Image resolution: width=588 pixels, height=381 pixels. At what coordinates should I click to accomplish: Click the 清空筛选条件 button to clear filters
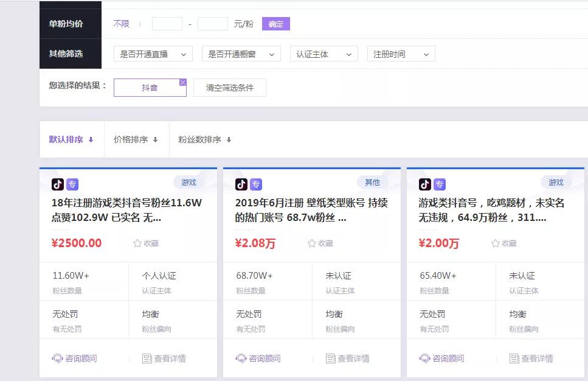pos(229,87)
